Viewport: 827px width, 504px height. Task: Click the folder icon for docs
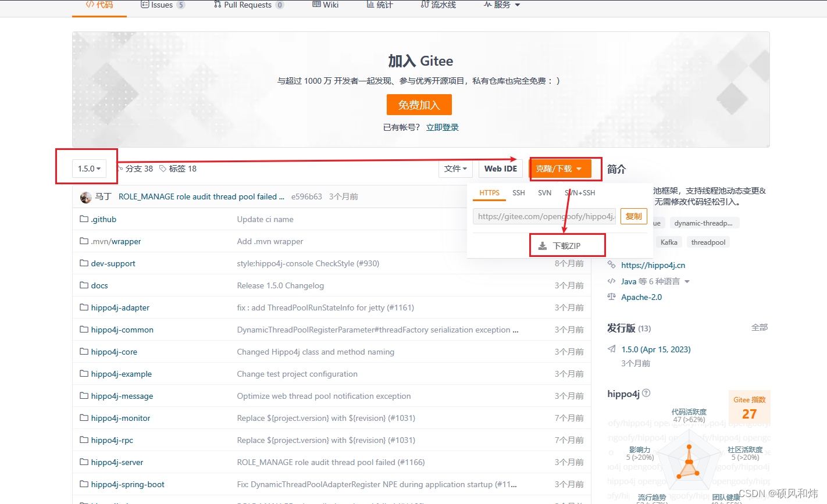click(x=84, y=285)
